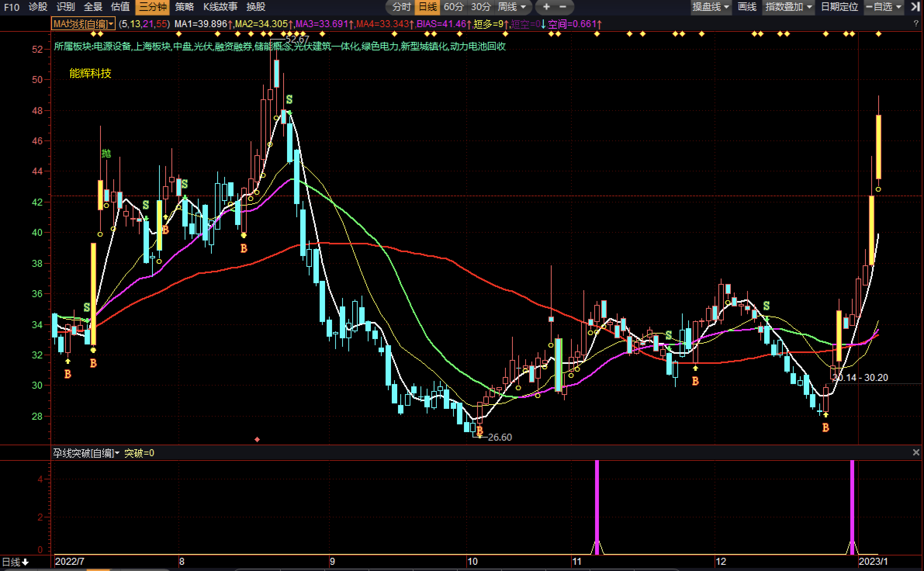The width and height of the screenshot is (924, 571).
Task: Click the zoom out minus icon
Action: pyautogui.click(x=563, y=7)
